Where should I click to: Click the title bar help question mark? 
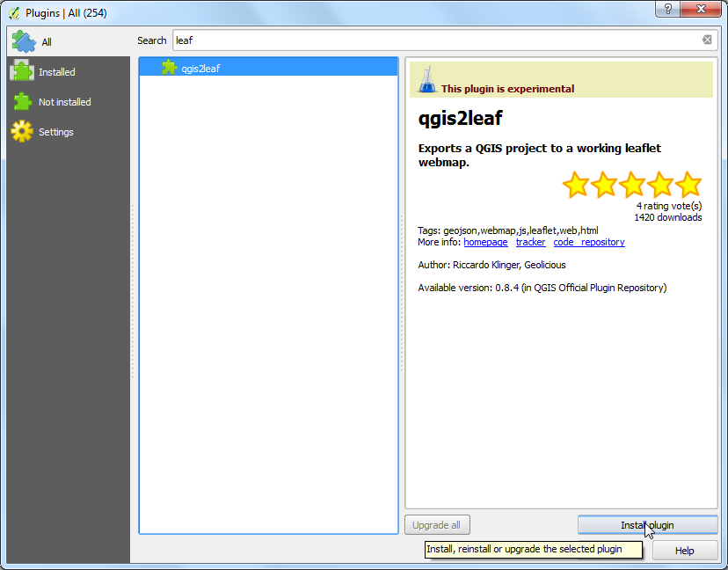pyautogui.click(x=667, y=9)
